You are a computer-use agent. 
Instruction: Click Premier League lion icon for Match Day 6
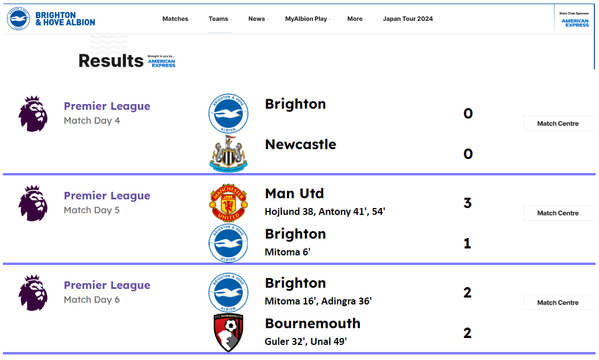(33, 293)
